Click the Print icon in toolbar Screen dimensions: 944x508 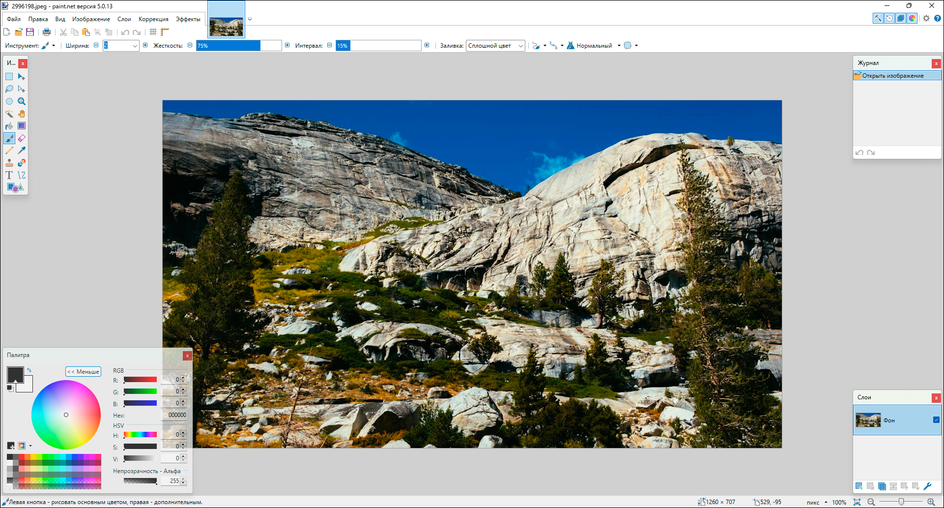click(x=46, y=32)
